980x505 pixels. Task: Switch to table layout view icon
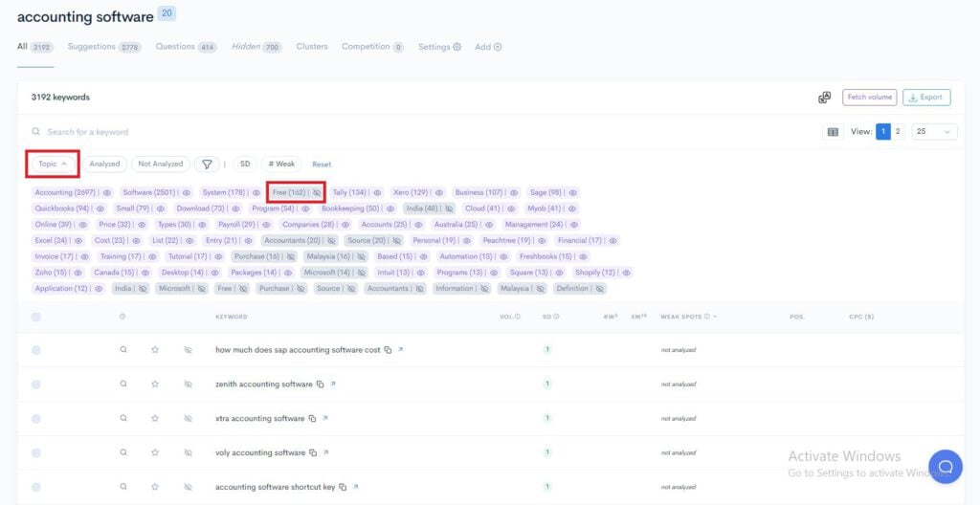click(833, 132)
